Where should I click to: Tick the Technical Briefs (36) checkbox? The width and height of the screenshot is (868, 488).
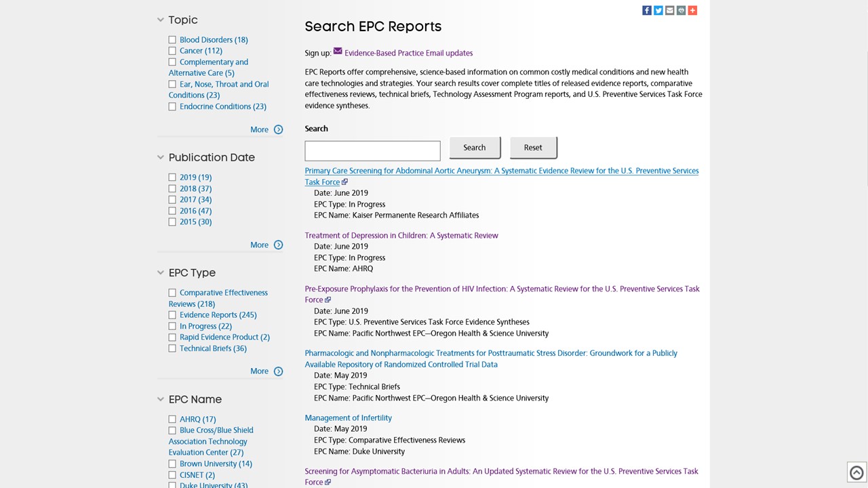[x=172, y=348]
